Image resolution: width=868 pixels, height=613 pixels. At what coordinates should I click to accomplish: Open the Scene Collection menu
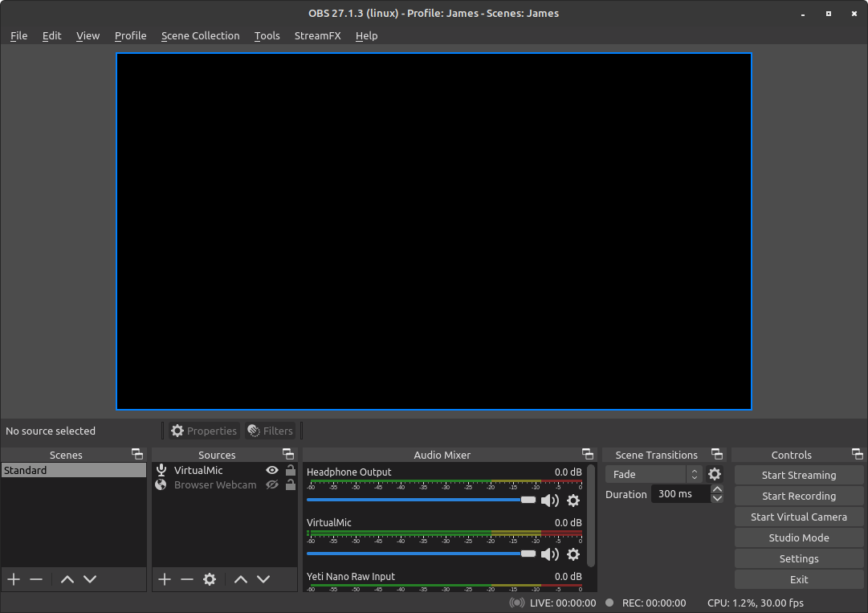click(x=200, y=35)
